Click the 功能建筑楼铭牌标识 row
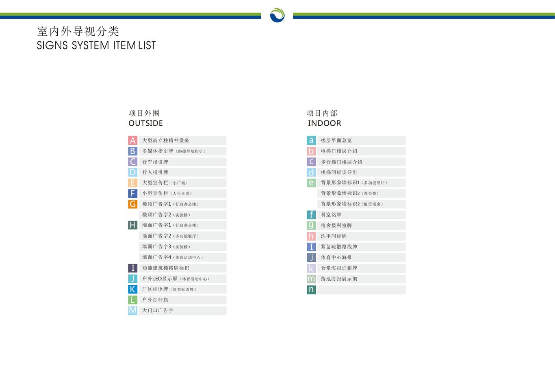The height and width of the screenshot is (392, 555). coord(182,268)
